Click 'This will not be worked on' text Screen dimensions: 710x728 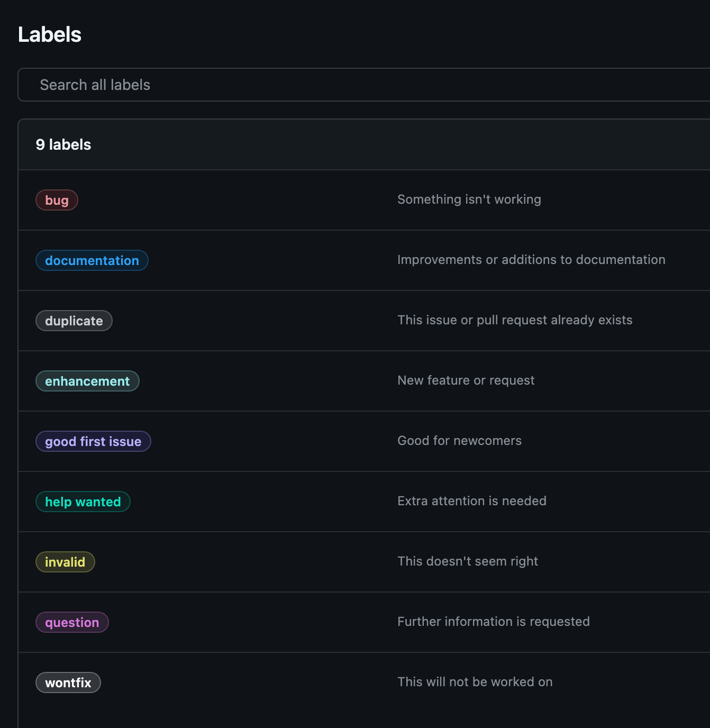(475, 682)
